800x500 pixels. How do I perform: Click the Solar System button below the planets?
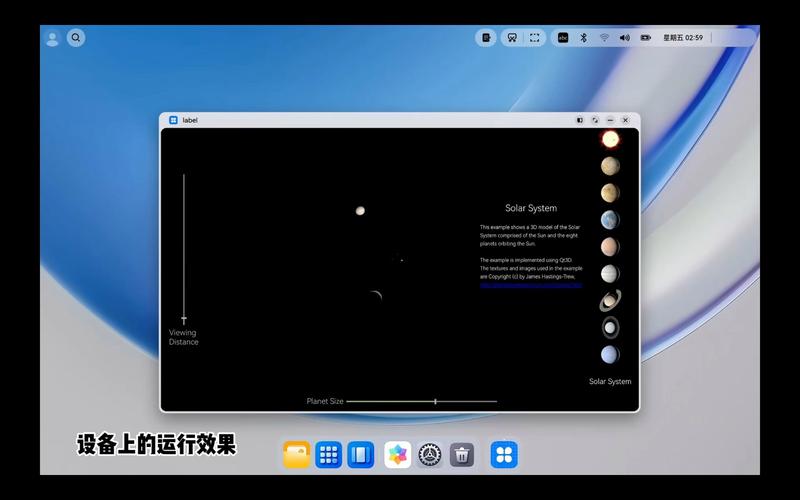(x=610, y=381)
